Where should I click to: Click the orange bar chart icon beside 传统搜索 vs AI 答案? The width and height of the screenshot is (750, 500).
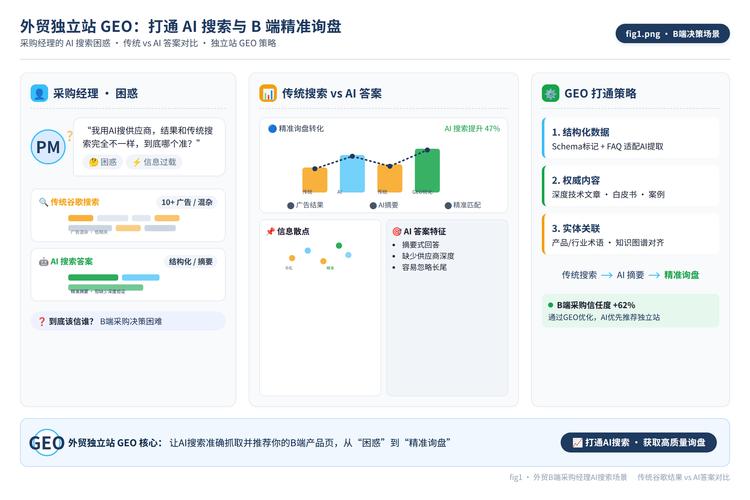(x=268, y=93)
